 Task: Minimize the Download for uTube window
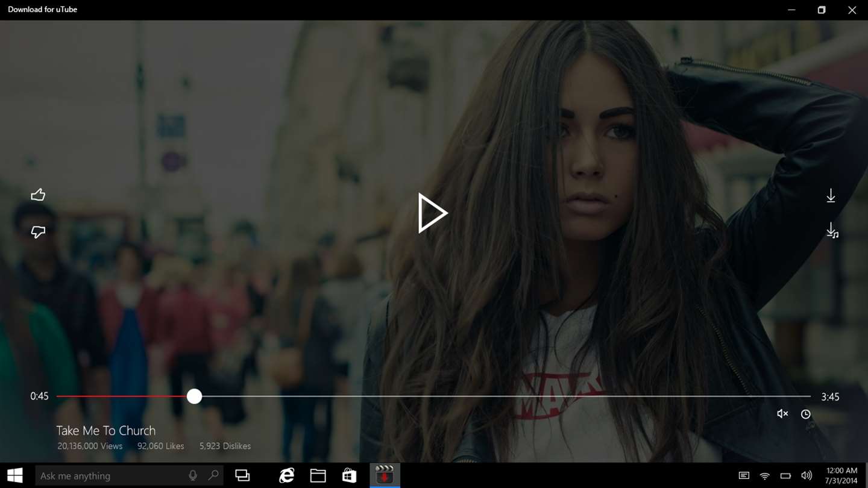791,10
